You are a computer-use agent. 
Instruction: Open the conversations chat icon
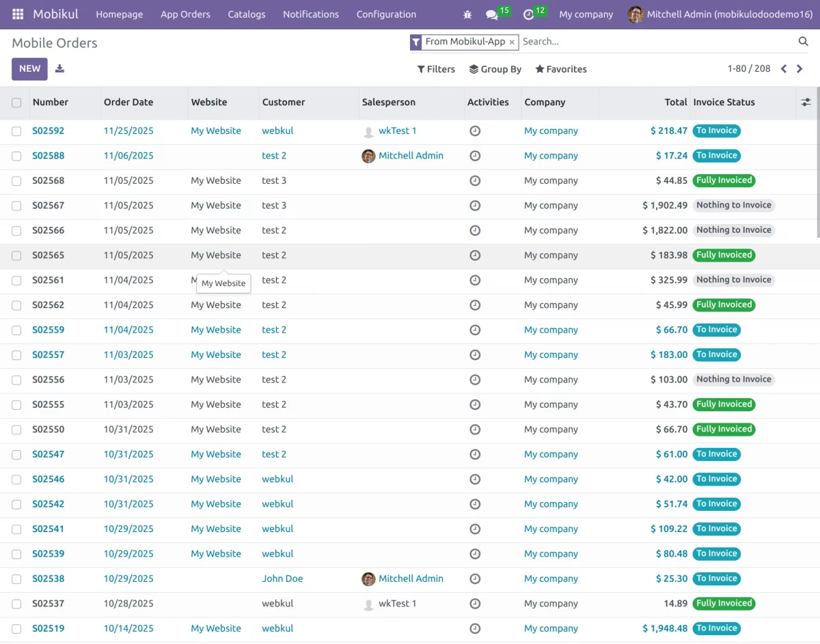point(491,14)
